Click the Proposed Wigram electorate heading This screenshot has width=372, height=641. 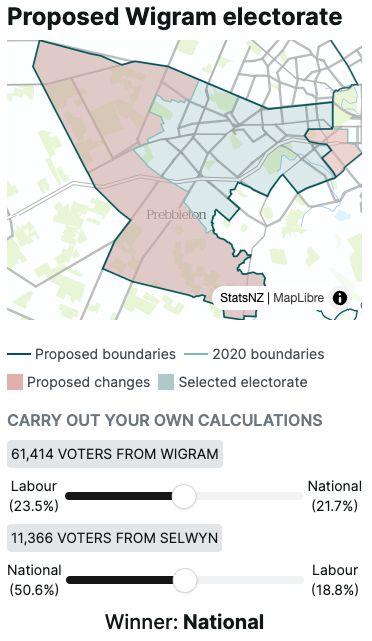(175, 17)
